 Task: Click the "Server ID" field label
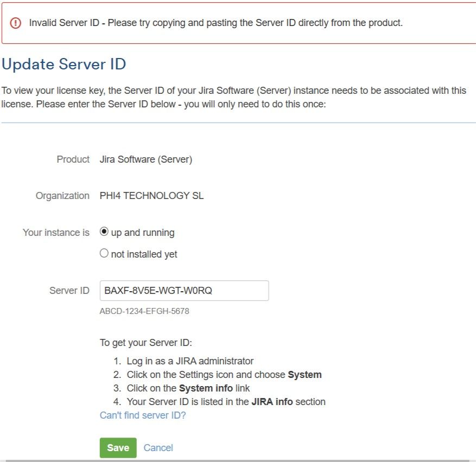(x=69, y=291)
